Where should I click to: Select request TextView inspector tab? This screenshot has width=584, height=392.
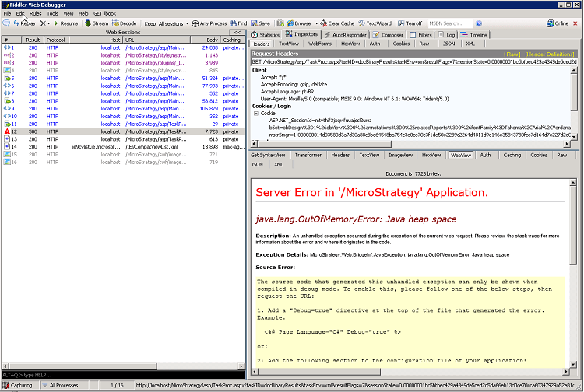[x=289, y=44]
